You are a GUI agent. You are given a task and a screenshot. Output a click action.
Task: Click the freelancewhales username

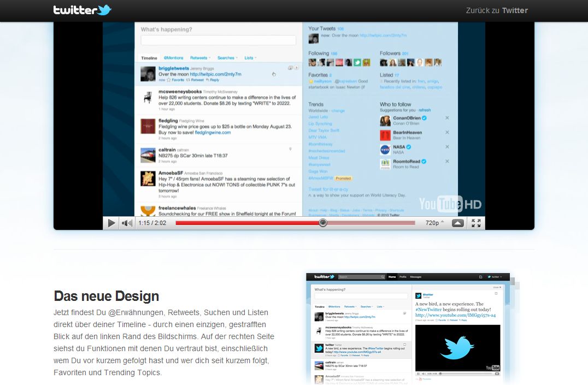pyautogui.click(x=177, y=208)
